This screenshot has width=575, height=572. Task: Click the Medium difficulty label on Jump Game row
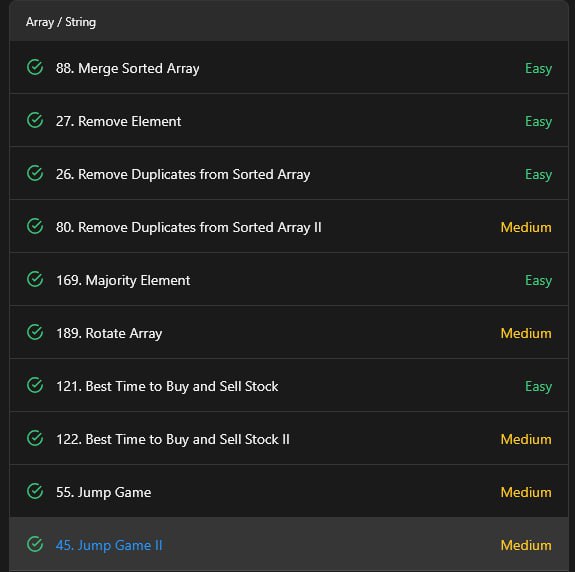tap(526, 492)
